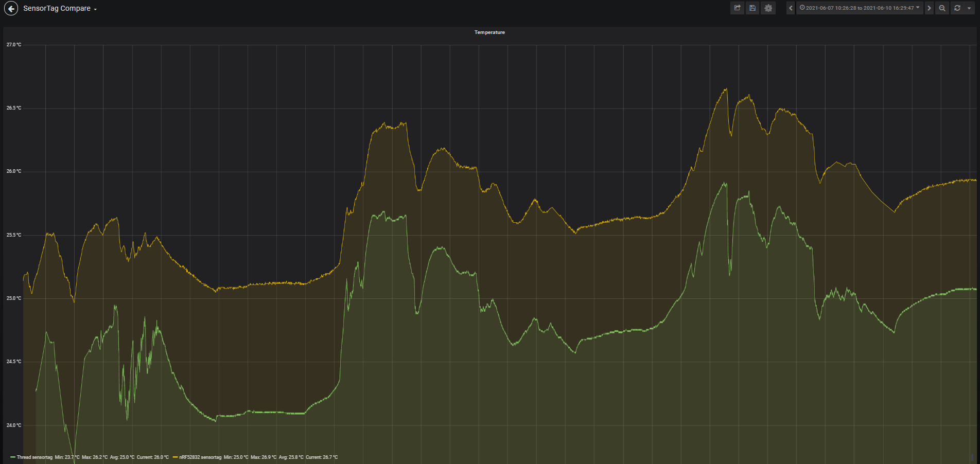Image resolution: width=980 pixels, height=464 pixels.
Task: Click nRF52832 'Max: 26.9 °C' legend value
Action: click(264, 457)
